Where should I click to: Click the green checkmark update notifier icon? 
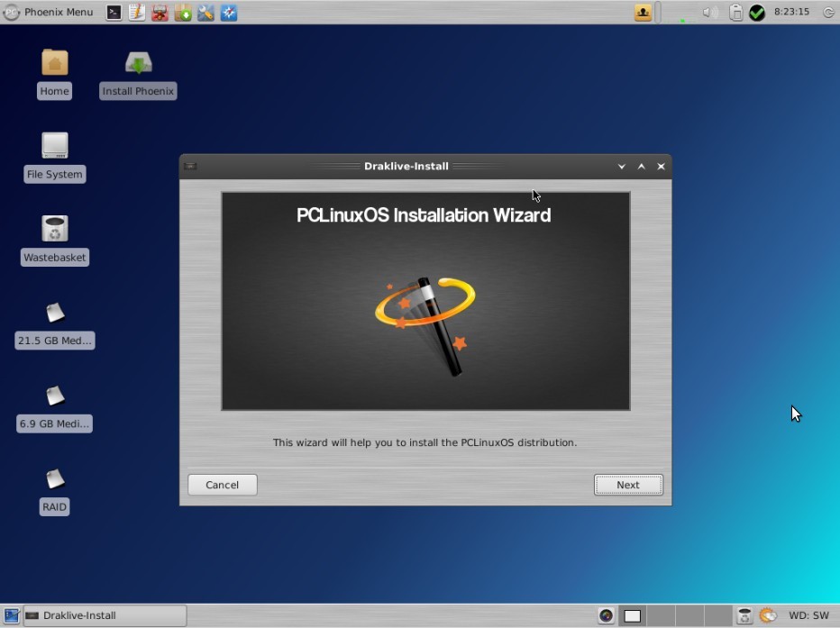pos(757,13)
